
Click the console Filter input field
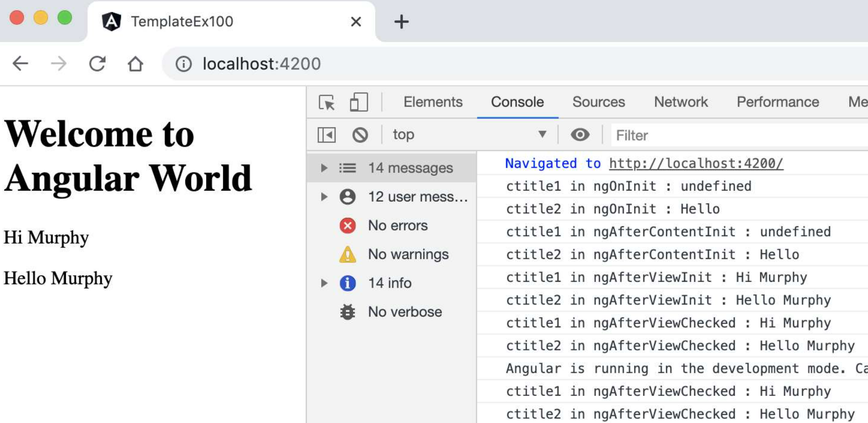coord(736,135)
